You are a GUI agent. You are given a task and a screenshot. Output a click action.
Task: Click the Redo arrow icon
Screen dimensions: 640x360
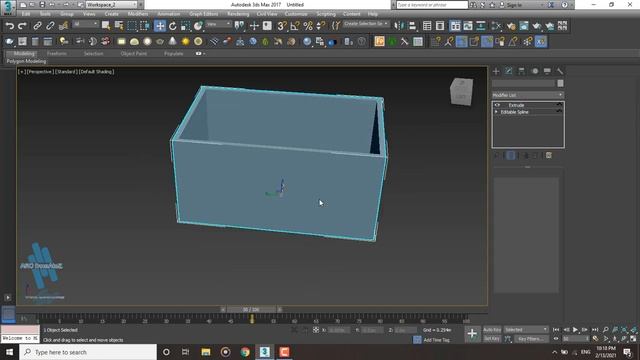pos(22,26)
